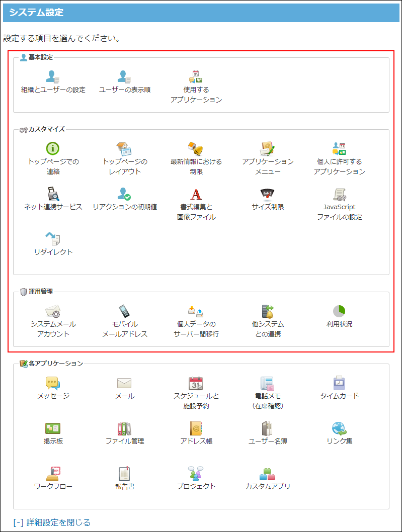
Task: Open タイムカード icon
Action: click(x=339, y=383)
